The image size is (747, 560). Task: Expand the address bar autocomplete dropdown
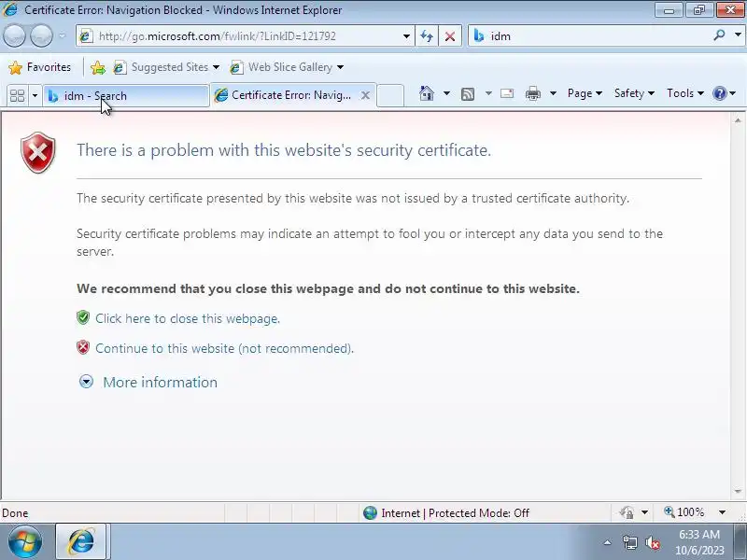[406, 36]
